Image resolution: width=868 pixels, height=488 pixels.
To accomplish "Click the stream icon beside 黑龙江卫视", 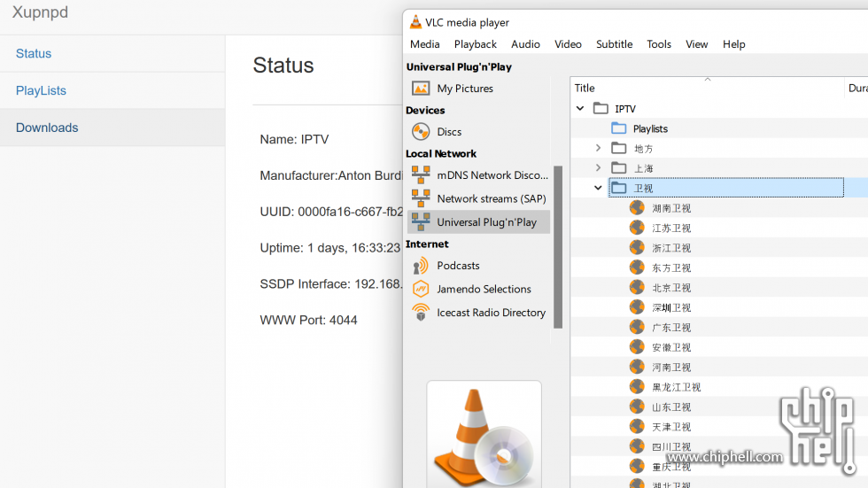I will (637, 387).
